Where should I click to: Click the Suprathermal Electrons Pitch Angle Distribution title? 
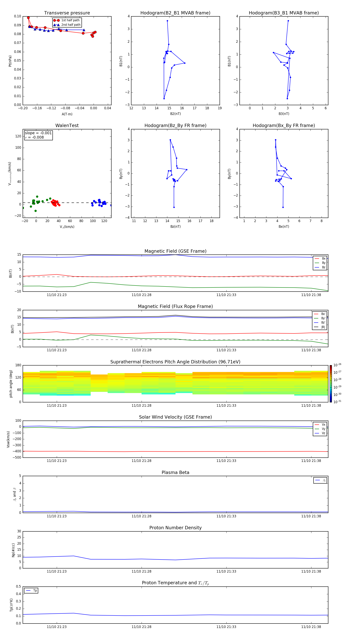[175, 362]
